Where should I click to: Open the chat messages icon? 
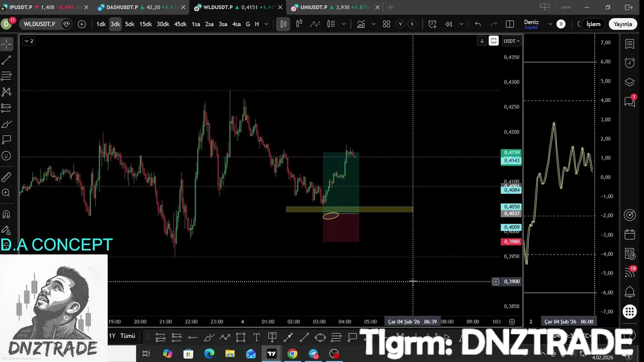click(x=629, y=101)
